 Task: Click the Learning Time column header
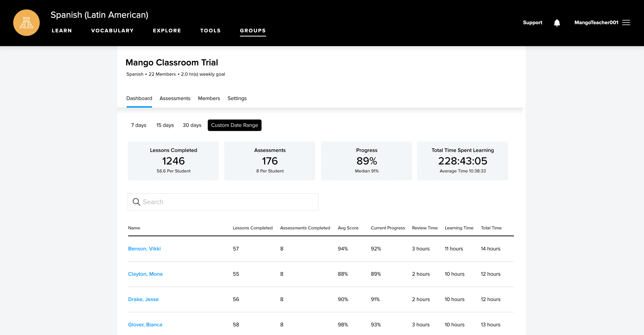pos(459,228)
